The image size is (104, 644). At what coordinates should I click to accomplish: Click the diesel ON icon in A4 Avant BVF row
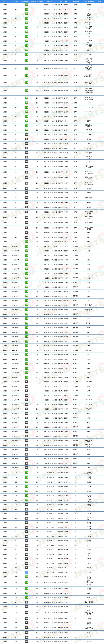pos(26,418)
